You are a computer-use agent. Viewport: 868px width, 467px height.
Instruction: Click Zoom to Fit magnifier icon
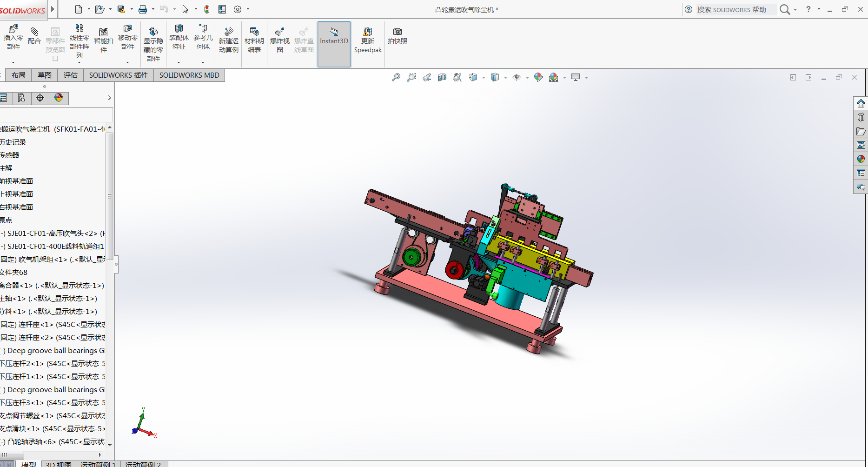coord(396,78)
